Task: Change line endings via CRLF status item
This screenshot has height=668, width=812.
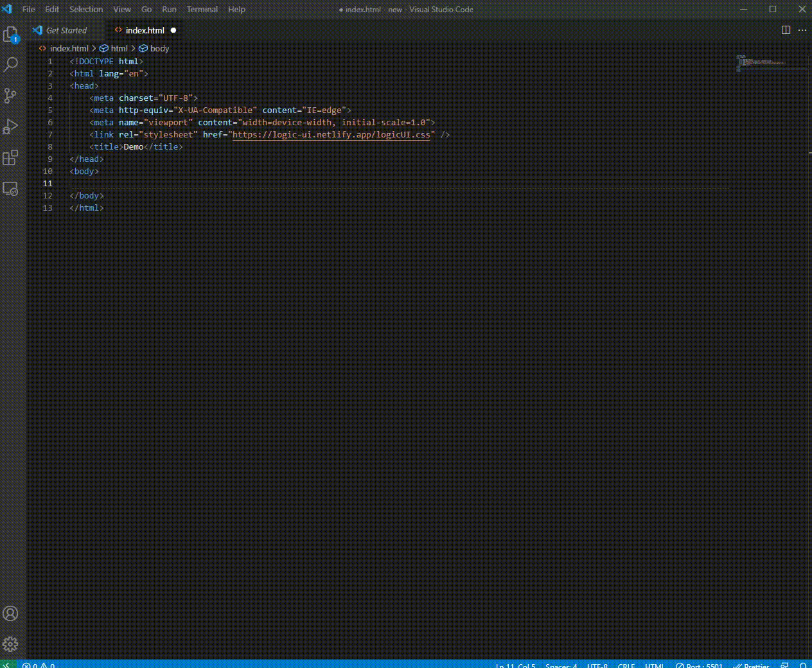Action: click(626, 665)
